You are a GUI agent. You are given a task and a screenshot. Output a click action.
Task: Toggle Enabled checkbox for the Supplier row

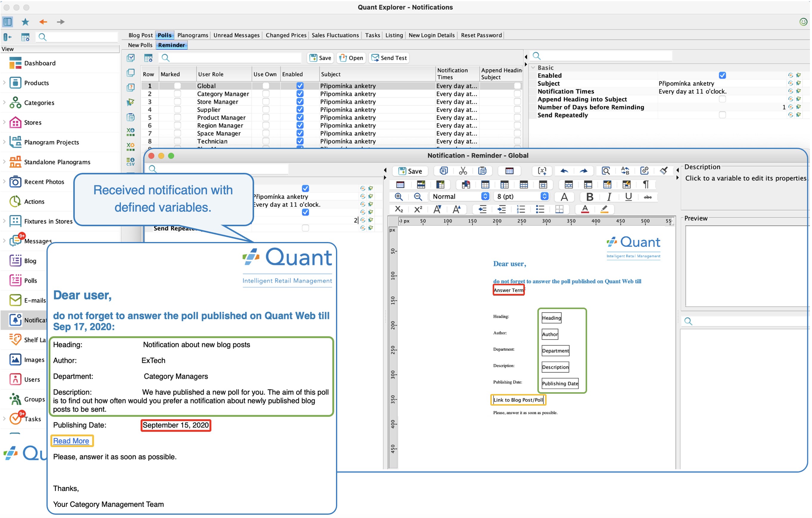point(300,110)
